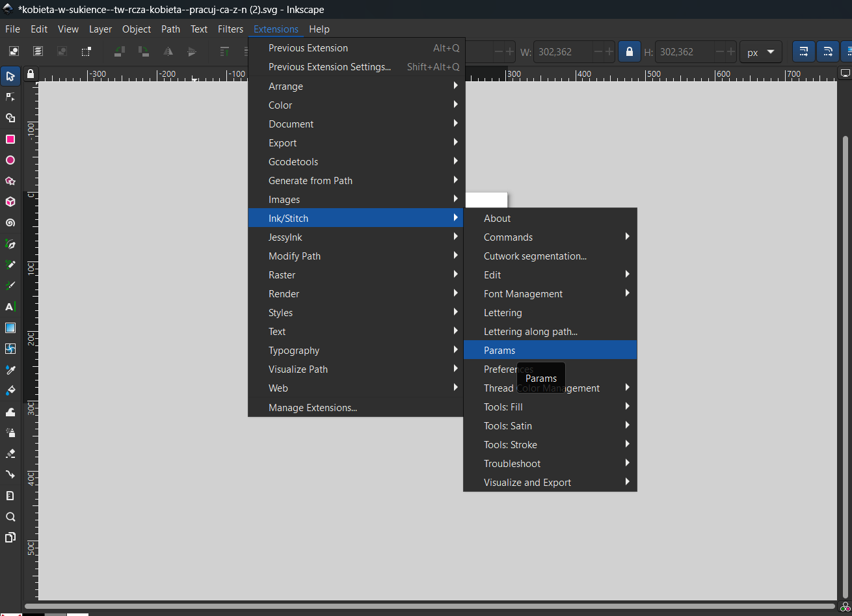Open Ink/Stitch About entry

click(550, 218)
